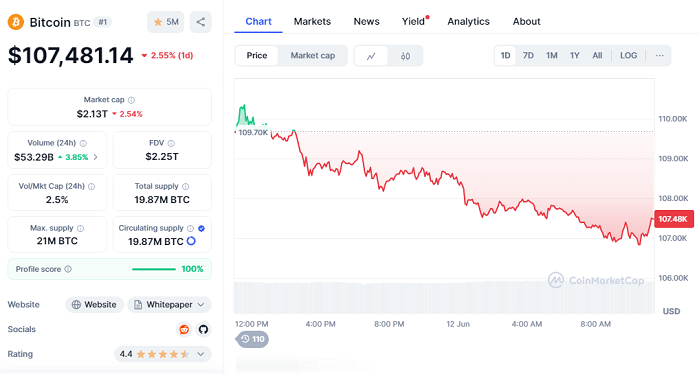Click the 110 history events badge
This screenshot has height=374, width=699.
(x=252, y=339)
